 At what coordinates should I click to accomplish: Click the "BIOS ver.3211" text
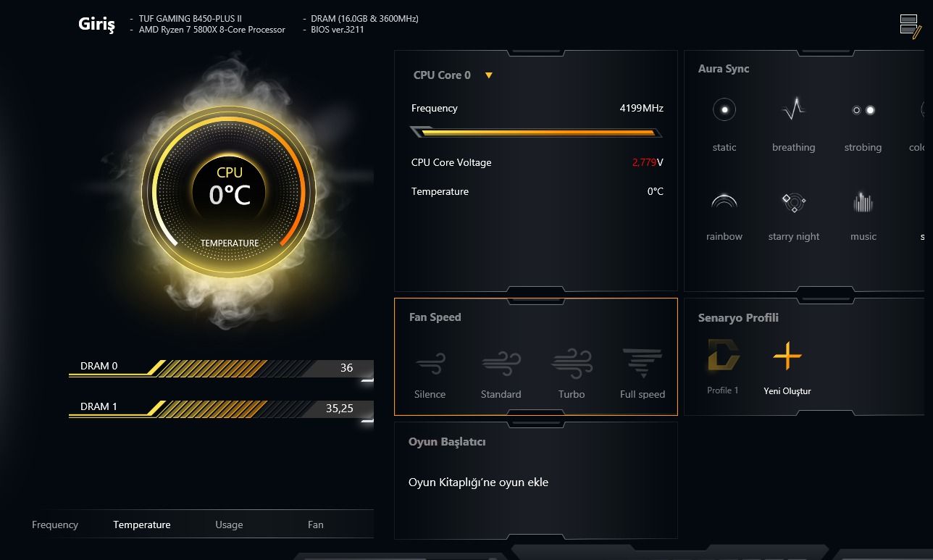(x=338, y=30)
